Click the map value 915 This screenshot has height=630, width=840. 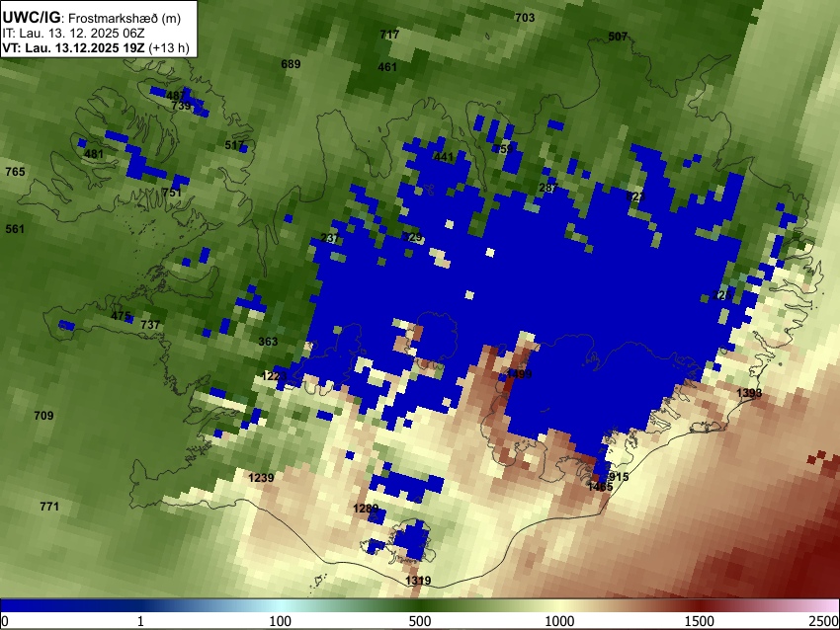(619, 477)
